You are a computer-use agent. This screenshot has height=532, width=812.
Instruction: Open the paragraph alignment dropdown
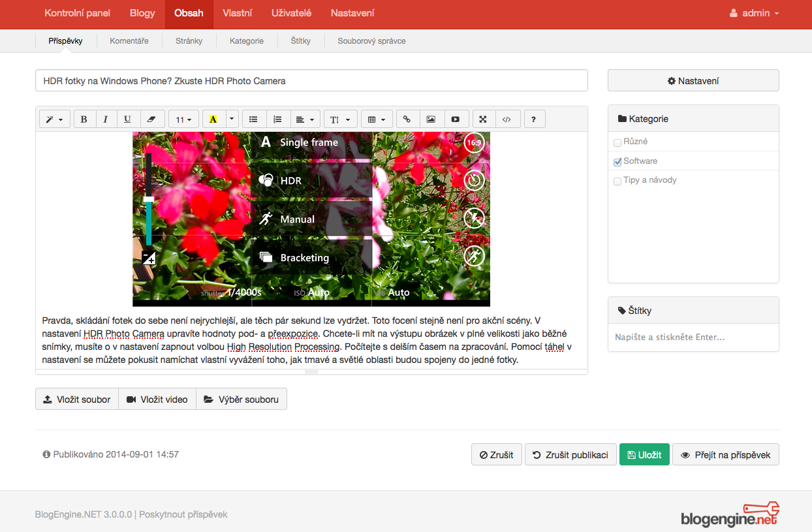(x=305, y=119)
